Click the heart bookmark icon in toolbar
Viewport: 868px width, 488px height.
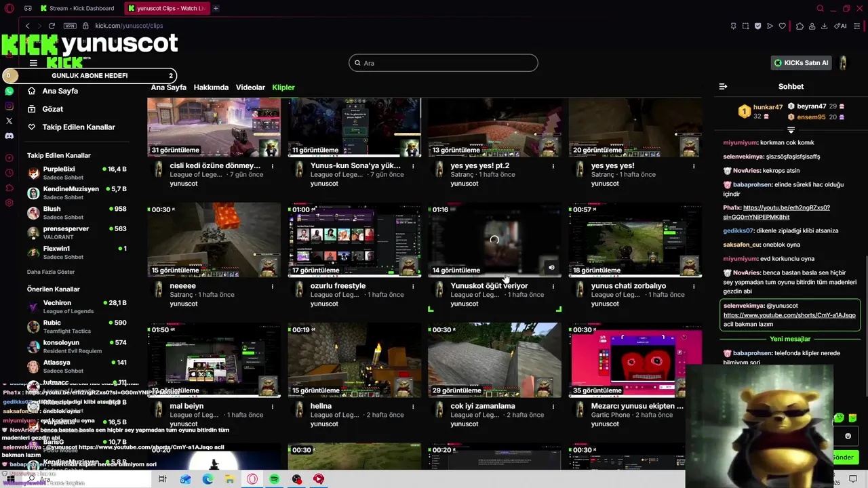tap(782, 26)
